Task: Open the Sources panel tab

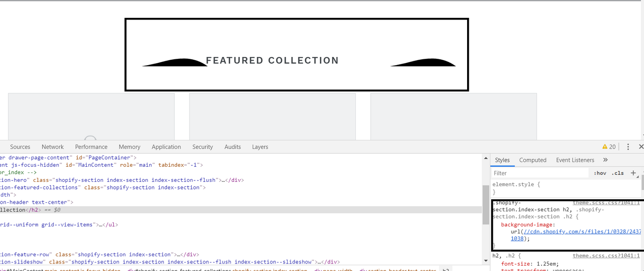Action: 20,147
